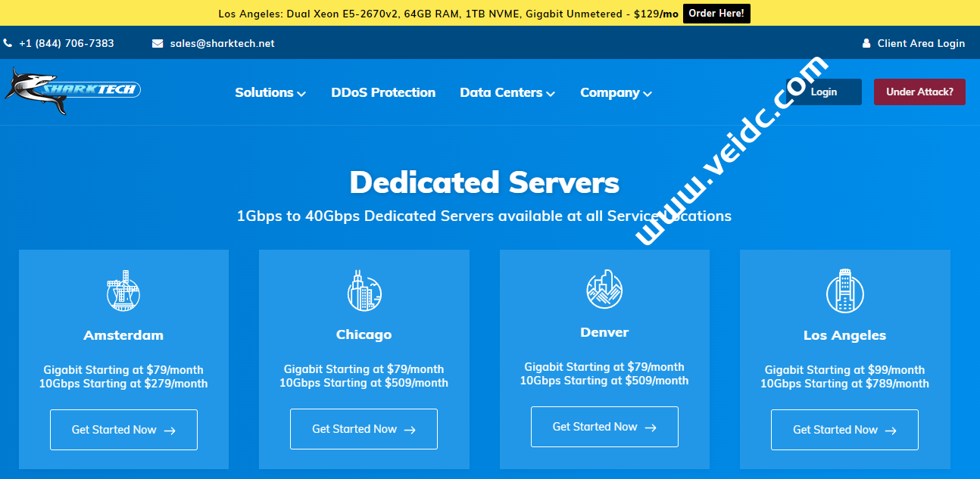Viewport: 980px width, 479px height.
Task: Open the Solutions navigation menu
Action: [270, 92]
